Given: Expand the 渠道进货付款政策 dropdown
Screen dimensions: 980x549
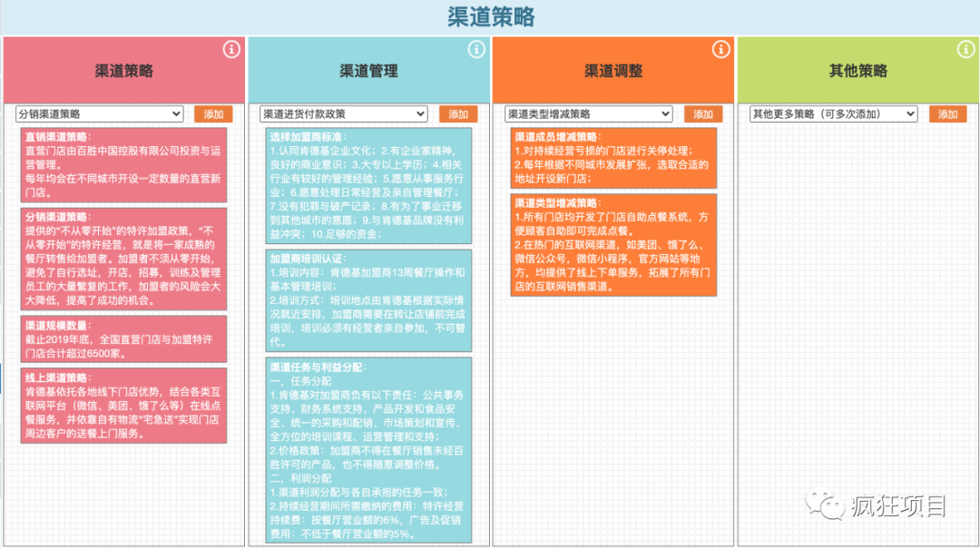Looking at the screenshot, I should point(344,113).
